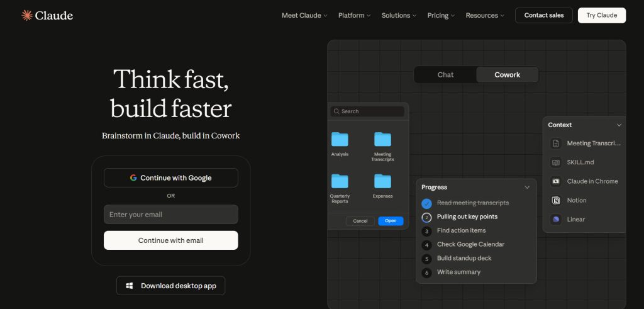Image resolution: width=644 pixels, height=309 pixels.
Task: Click the Try Claude button
Action: click(x=602, y=15)
